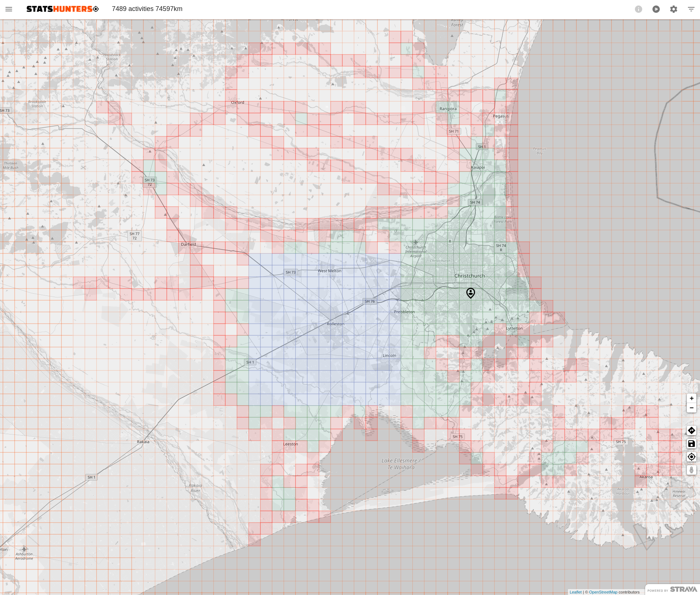The image size is (700, 595).
Task: Open the hamburger navigation menu
Action: (x=9, y=9)
